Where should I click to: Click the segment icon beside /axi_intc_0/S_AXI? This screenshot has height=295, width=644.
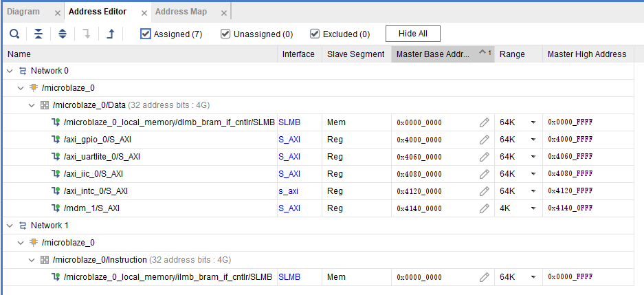pos(56,191)
